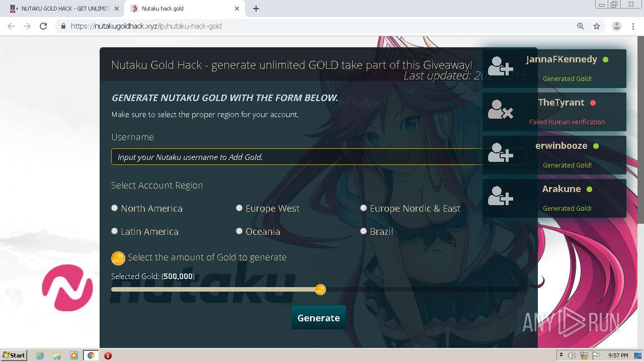Viewport: 644px width, 362px height.
Task: Open the zoom magnifier in address bar
Action: coord(581,26)
